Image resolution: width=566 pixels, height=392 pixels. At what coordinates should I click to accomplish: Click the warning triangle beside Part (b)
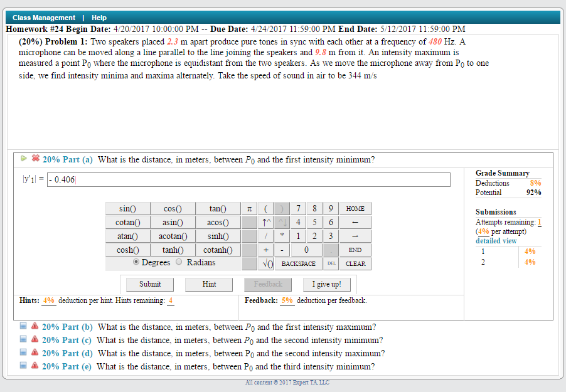click(35, 327)
